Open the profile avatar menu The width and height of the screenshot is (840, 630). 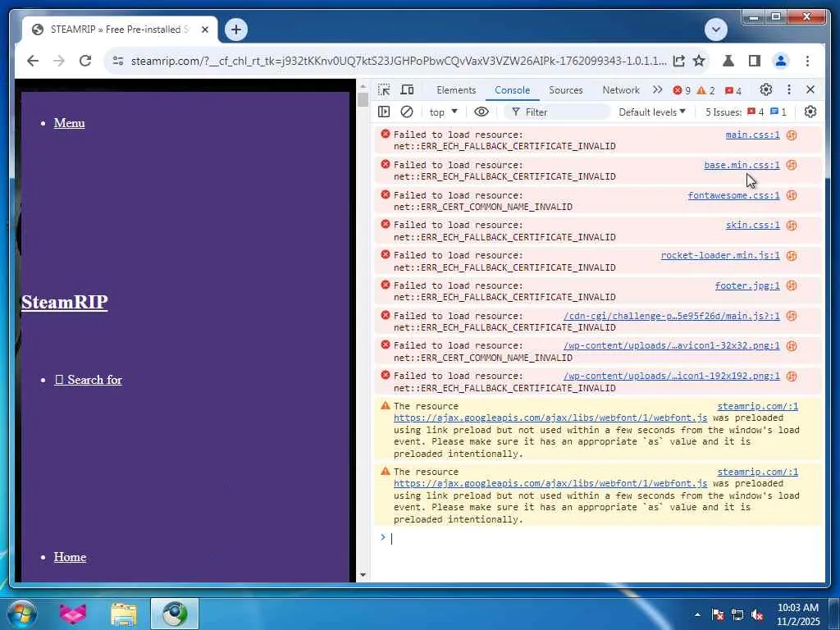tap(781, 61)
